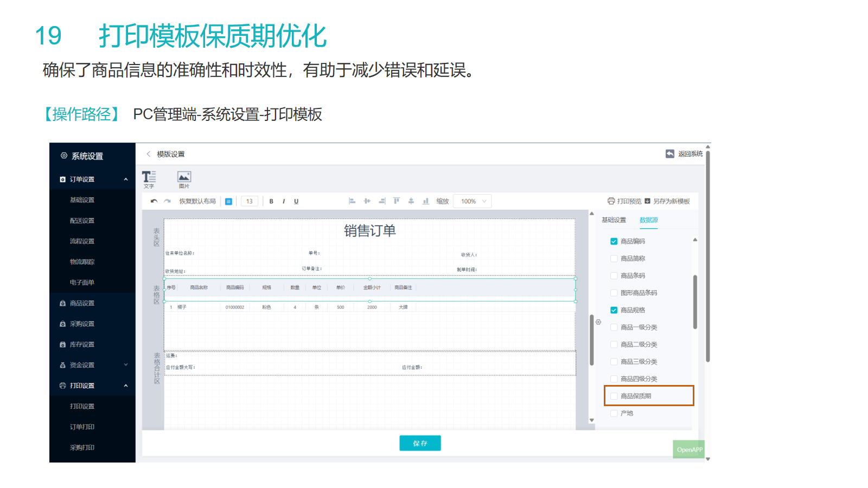Select the 销售订单 title on canvas
The height and width of the screenshot is (488, 868).
(370, 231)
